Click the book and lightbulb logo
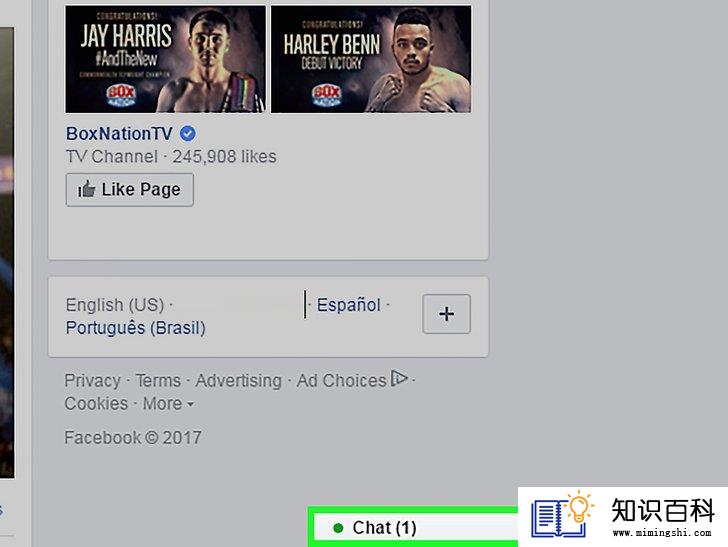 click(563, 514)
